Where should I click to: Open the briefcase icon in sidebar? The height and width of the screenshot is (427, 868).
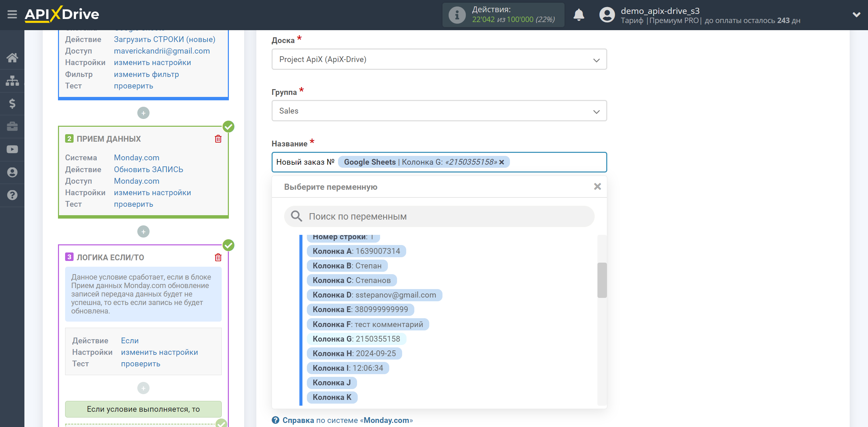[12, 126]
